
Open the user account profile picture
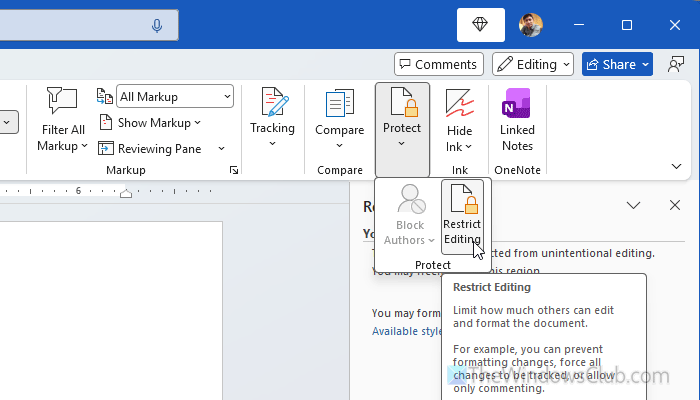[x=531, y=25]
